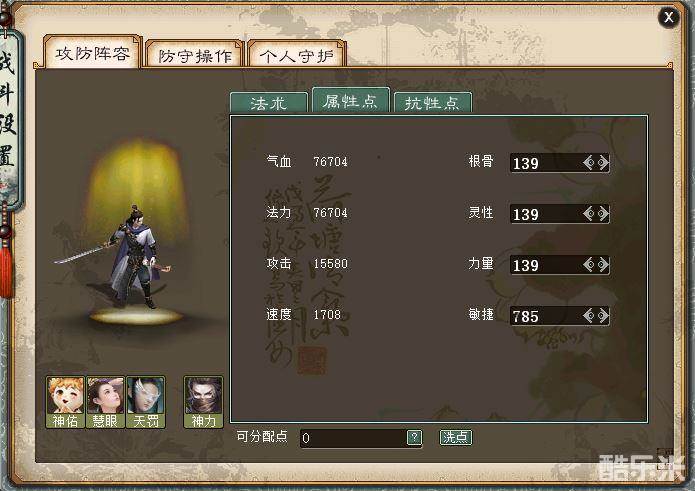Select the 慧眼 skill icon
Viewport: 695px width, 491px height.
pyautogui.click(x=105, y=402)
